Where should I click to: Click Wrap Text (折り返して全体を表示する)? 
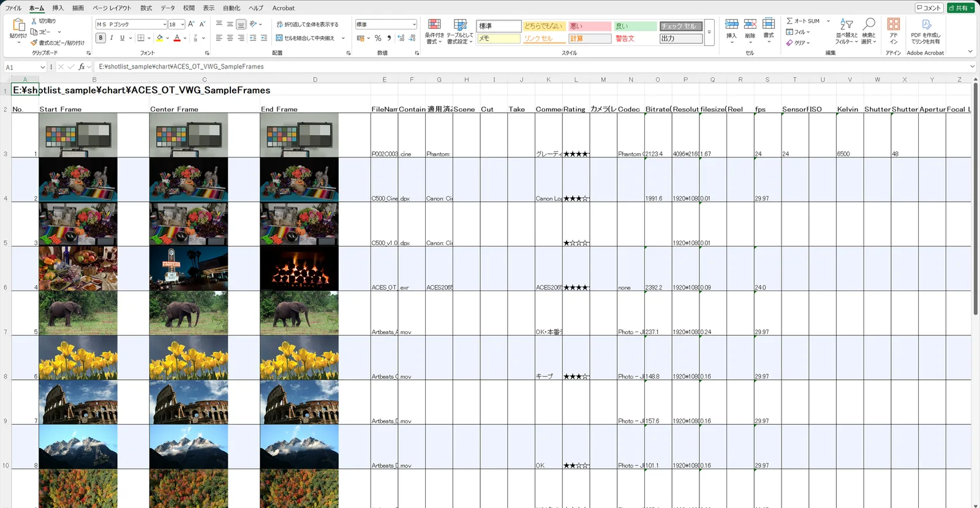click(307, 25)
